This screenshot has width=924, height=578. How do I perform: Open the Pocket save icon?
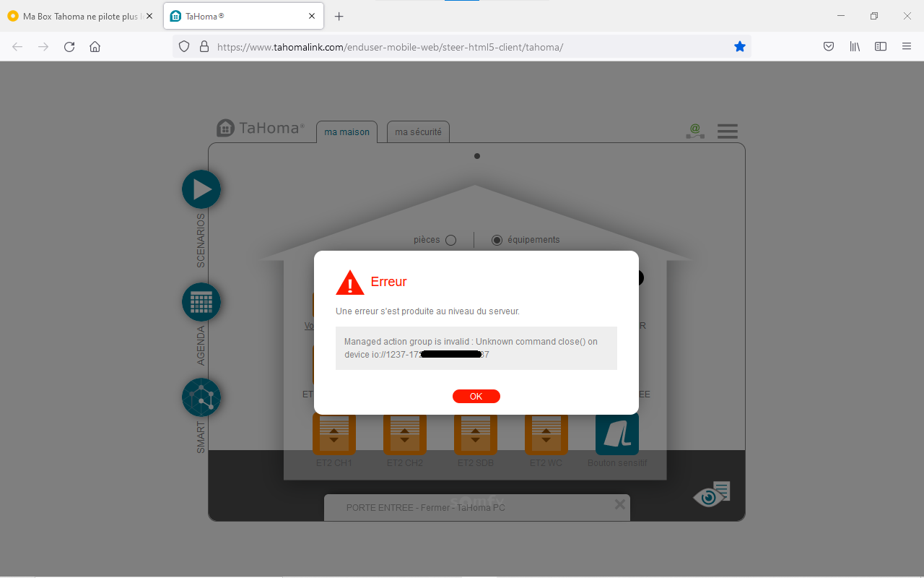(x=829, y=47)
